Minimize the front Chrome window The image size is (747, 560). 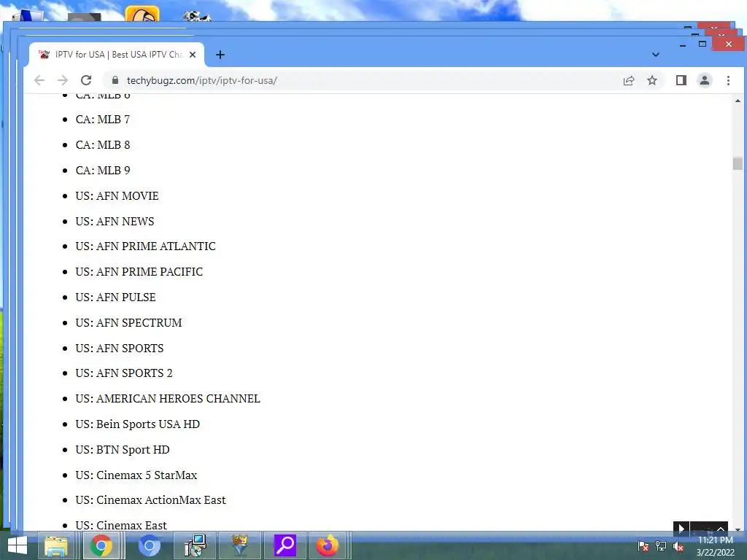(x=683, y=44)
